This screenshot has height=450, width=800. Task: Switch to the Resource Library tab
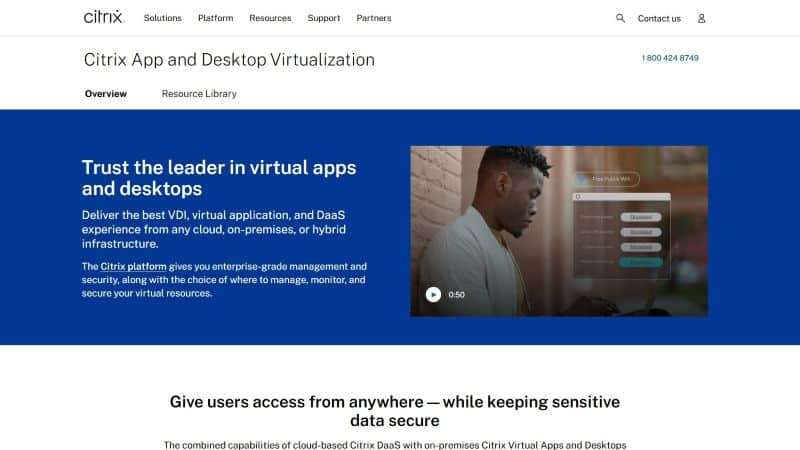tap(199, 94)
